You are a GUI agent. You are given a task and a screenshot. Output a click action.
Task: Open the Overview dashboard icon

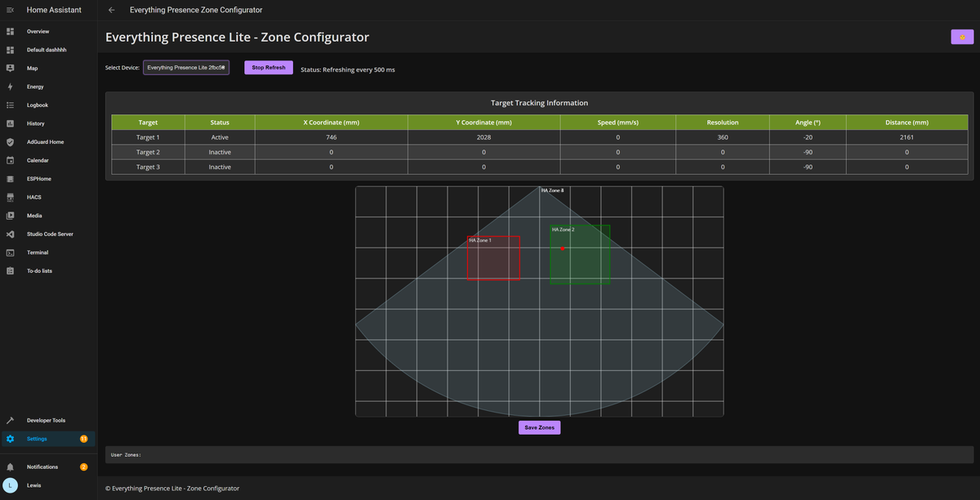pos(10,31)
